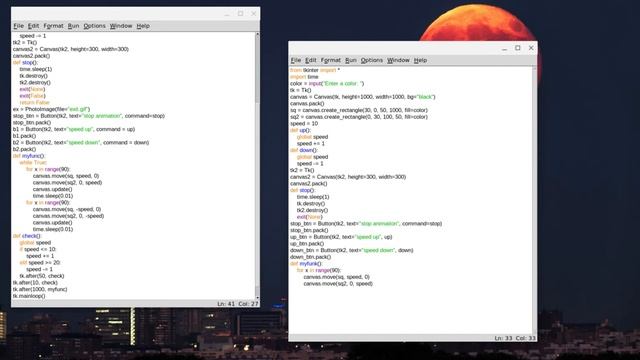Image resolution: width=640 pixels, height=360 pixels.
Task: Click 'exit(None)' line in right window
Action: [x=309, y=217]
